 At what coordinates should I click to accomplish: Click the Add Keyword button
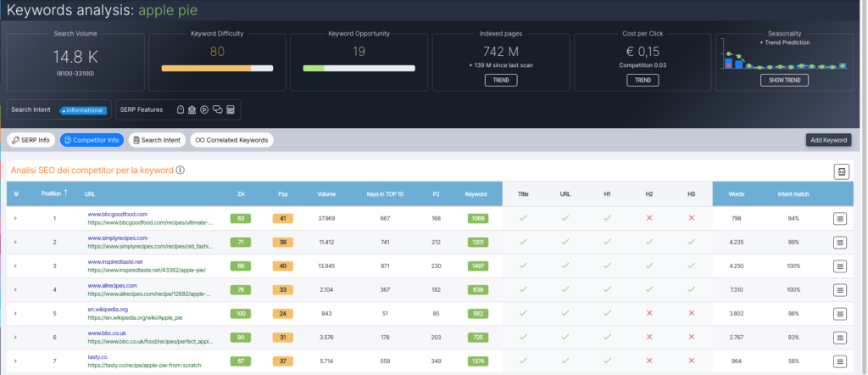pyautogui.click(x=828, y=140)
